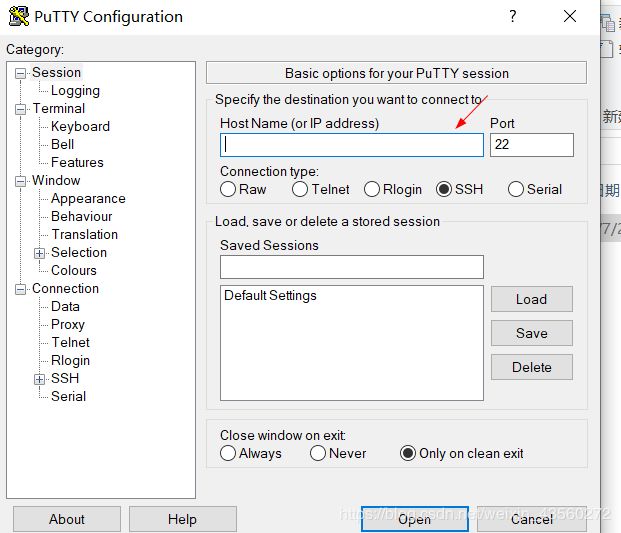
Task: Collapse the Session tree node
Action: point(20,73)
